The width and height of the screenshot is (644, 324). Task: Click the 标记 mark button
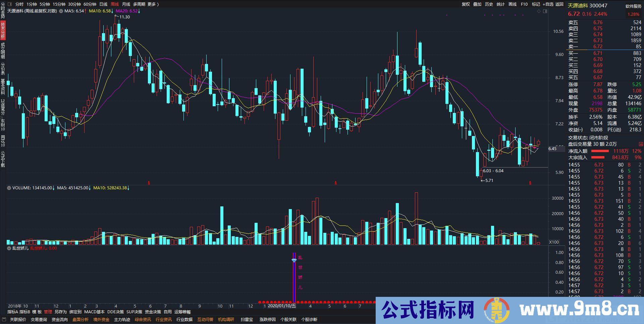pyautogui.click(x=536, y=4)
